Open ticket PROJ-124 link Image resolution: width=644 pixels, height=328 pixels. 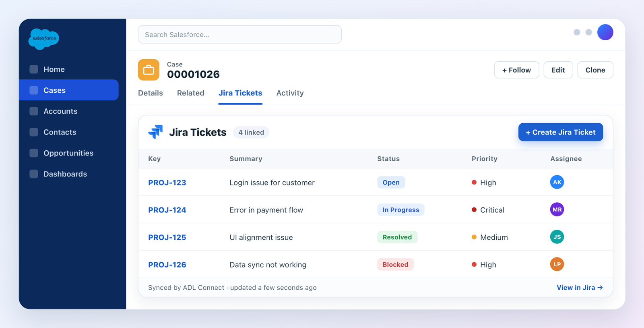(167, 210)
